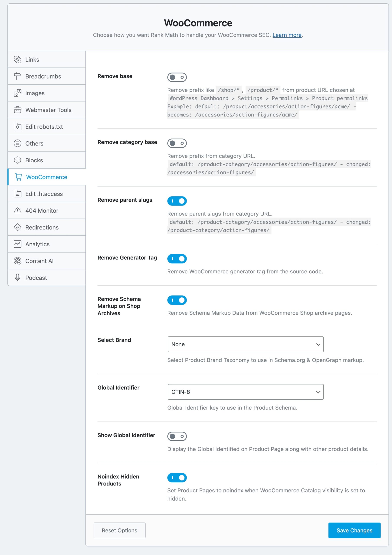This screenshot has height=555, width=392.
Task: Click the Reset Options button
Action: (x=119, y=530)
